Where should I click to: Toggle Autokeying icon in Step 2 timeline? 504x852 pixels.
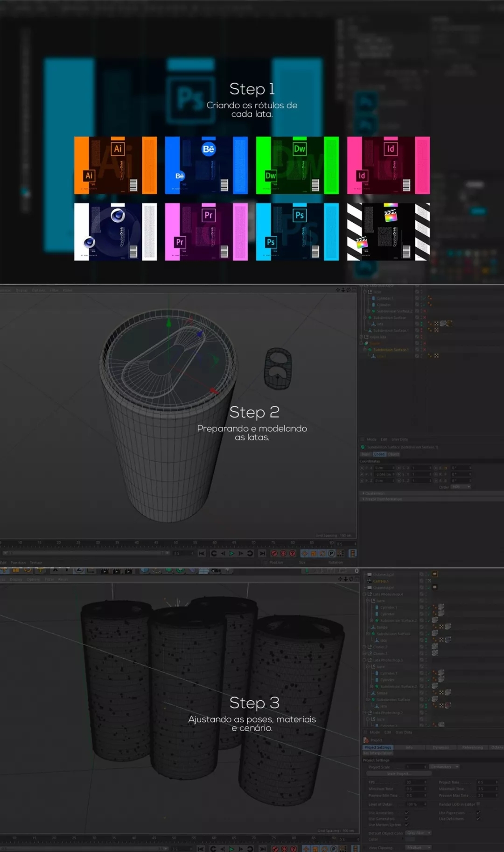coord(283,553)
